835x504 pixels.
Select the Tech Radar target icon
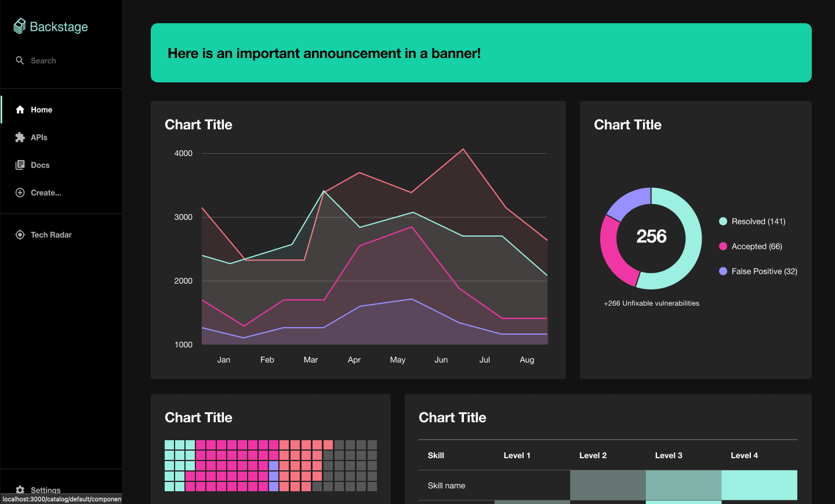pyautogui.click(x=19, y=234)
